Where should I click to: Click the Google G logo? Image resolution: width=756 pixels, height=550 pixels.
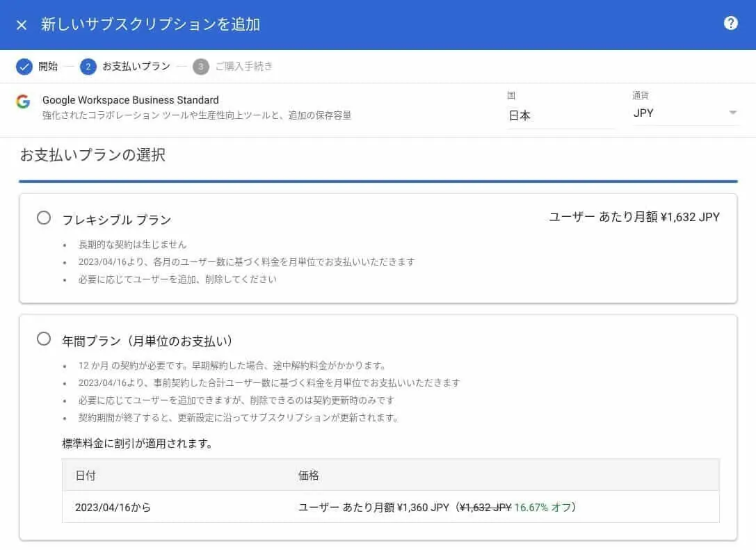(x=23, y=102)
